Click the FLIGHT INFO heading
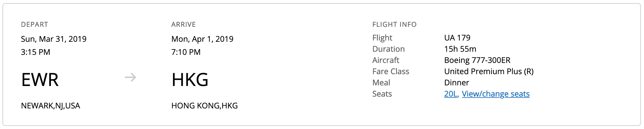644x129 pixels. click(x=394, y=25)
